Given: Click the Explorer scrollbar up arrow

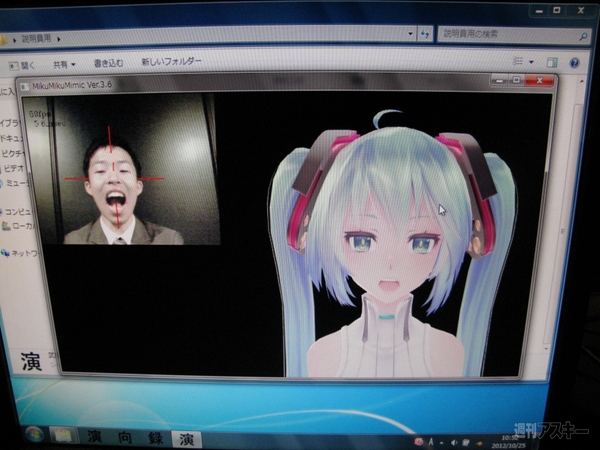Looking at the screenshot, I should point(582,82).
